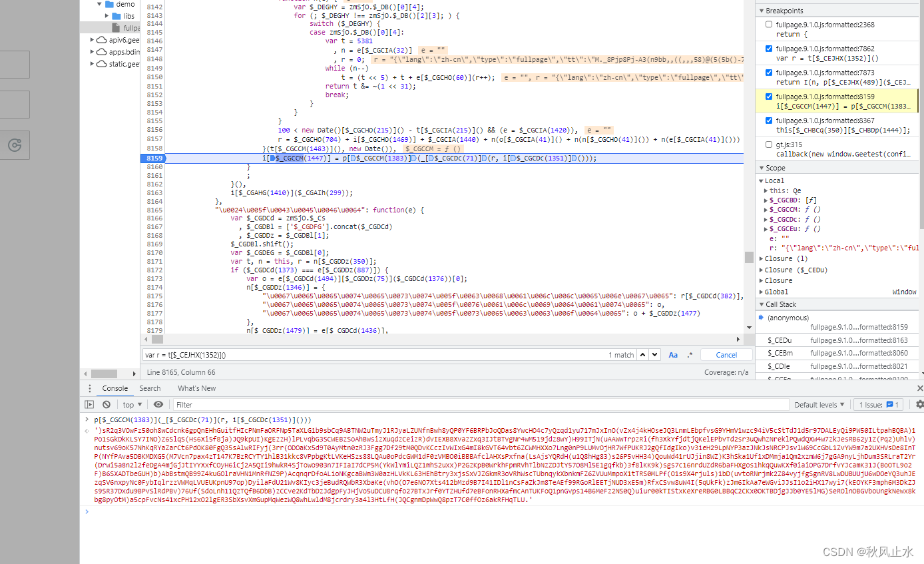Click the '1 match' count text
The height and width of the screenshot is (564, 924).
(x=621, y=355)
